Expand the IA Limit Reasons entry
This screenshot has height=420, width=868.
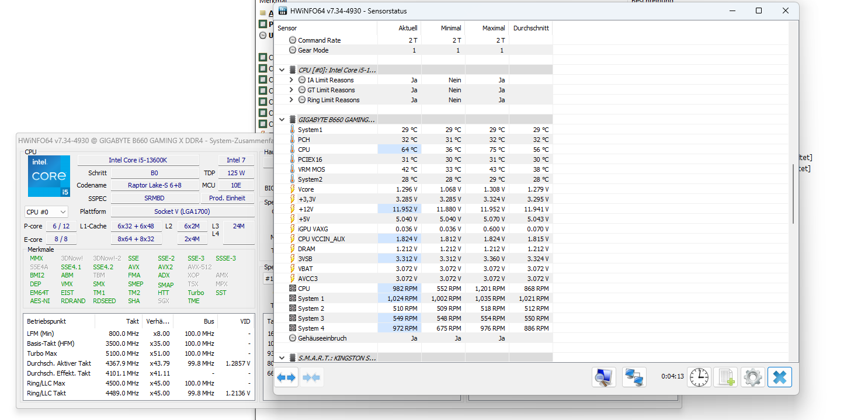pos(290,79)
